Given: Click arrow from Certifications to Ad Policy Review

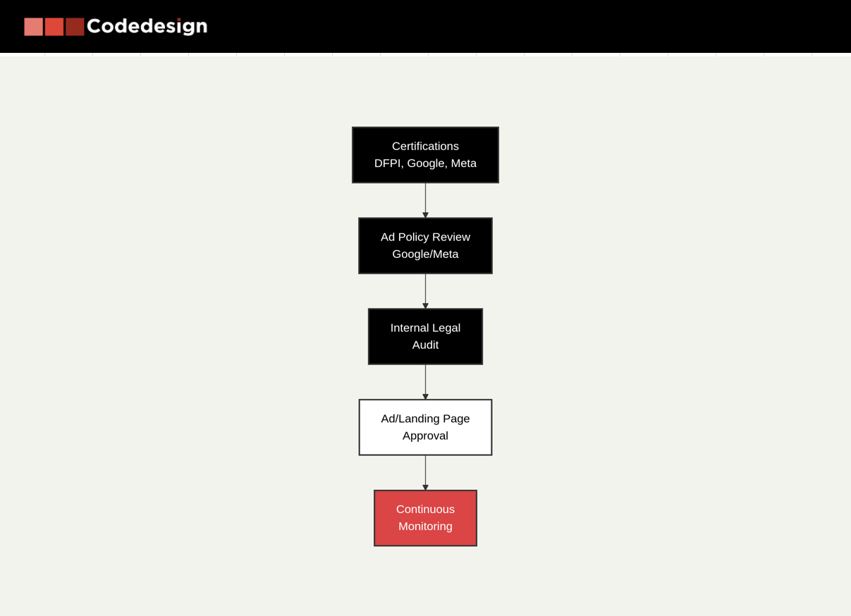Looking at the screenshot, I should click(x=425, y=200).
